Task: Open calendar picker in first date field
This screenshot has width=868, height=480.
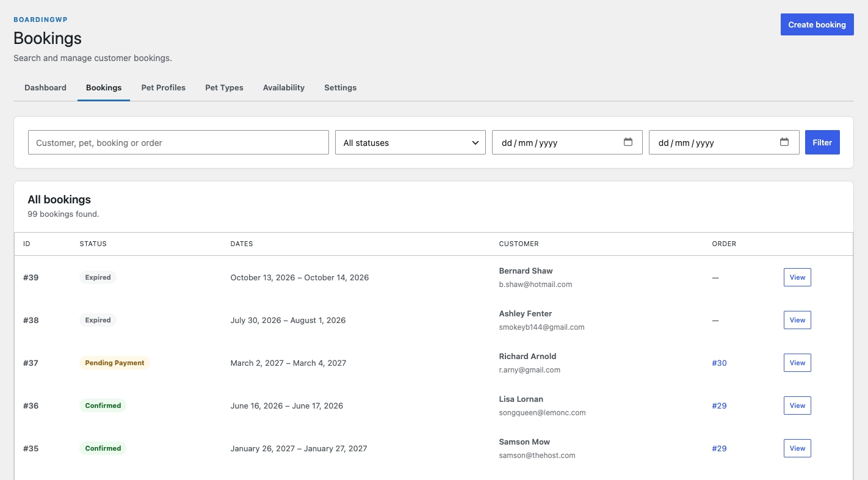Action: [x=627, y=142]
